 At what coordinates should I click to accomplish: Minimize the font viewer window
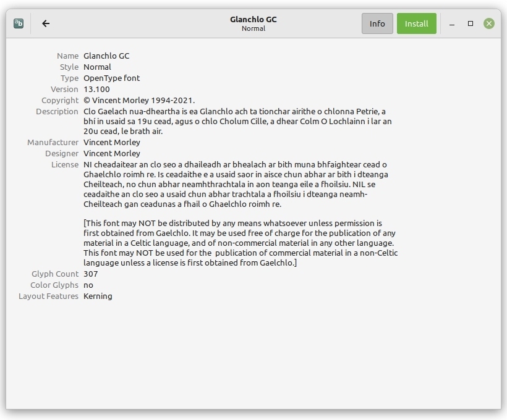pyautogui.click(x=452, y=24)
